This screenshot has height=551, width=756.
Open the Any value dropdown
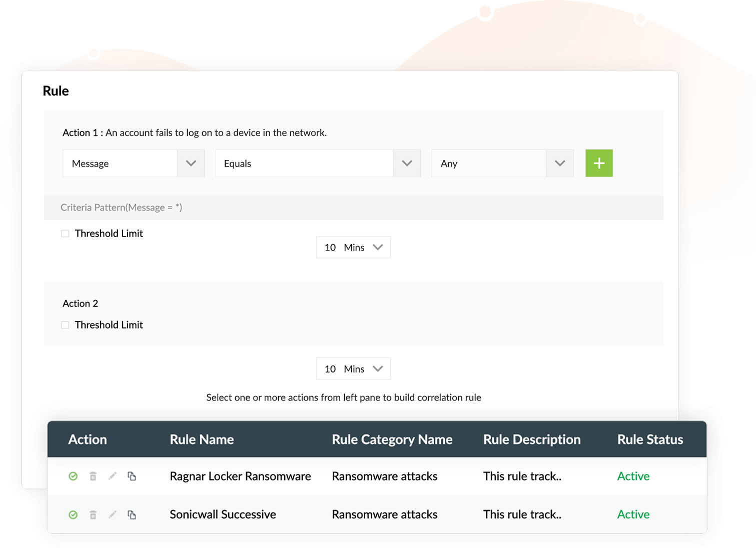tap(502, 163)
